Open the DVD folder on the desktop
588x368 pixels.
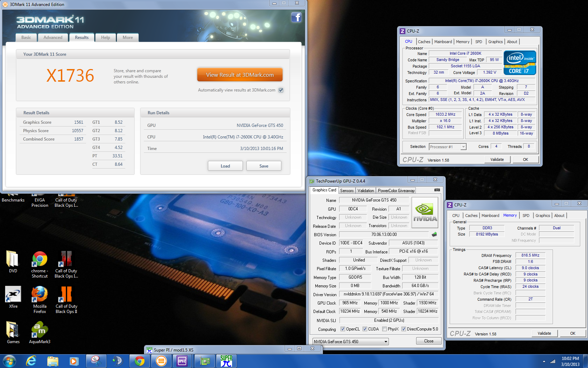point(13,261)
